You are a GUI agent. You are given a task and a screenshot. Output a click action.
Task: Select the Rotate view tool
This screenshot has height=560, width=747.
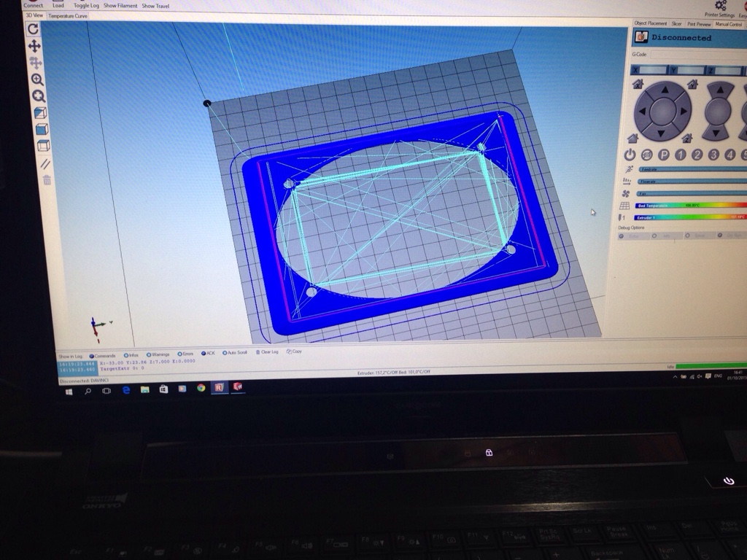coord(33,29)
